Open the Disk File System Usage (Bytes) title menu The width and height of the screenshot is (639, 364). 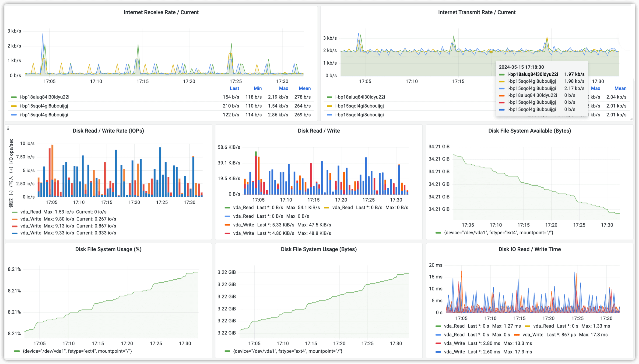tap(319, 249)
